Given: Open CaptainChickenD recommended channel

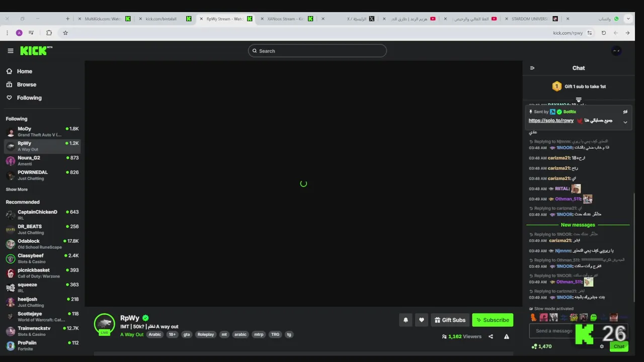Looking at the screenshot, I should [x=42, y=215].
